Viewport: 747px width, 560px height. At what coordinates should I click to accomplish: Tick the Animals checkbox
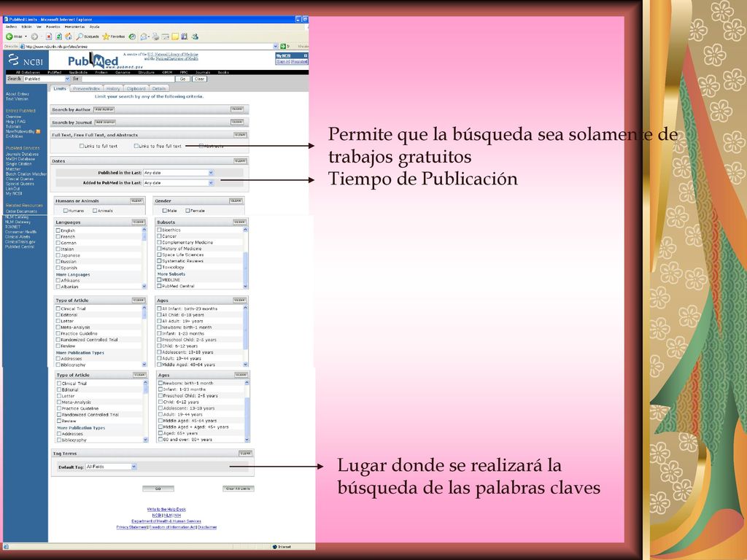[x=95, y=211]
